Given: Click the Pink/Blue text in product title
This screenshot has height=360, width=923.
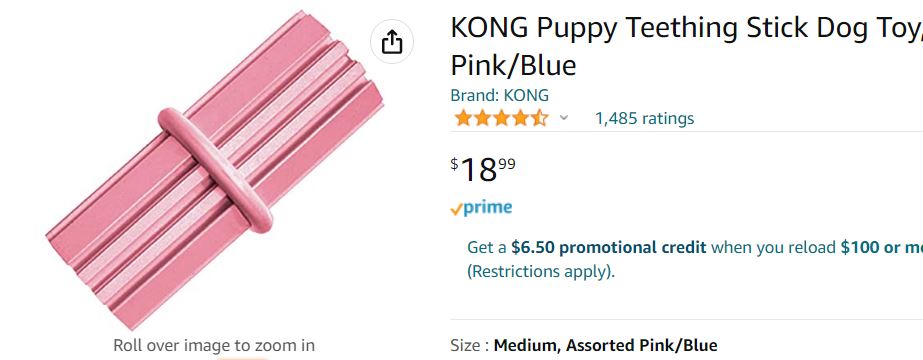Looking at the screenshot, I should (513, 65).
